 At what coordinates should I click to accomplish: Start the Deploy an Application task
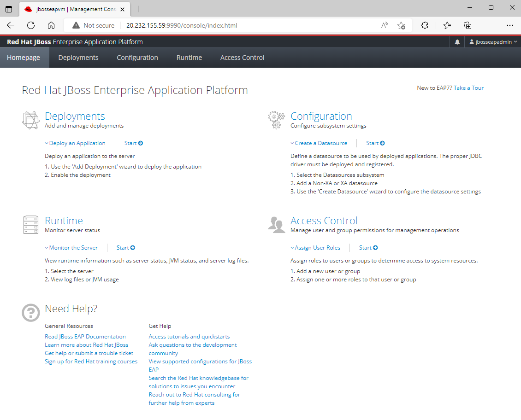point(134,143)
